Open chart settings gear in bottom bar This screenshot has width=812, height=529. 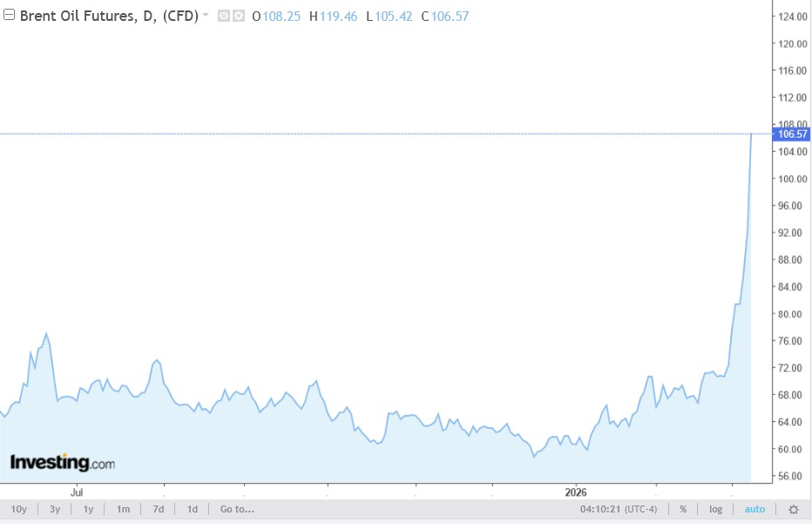[793, 509]
